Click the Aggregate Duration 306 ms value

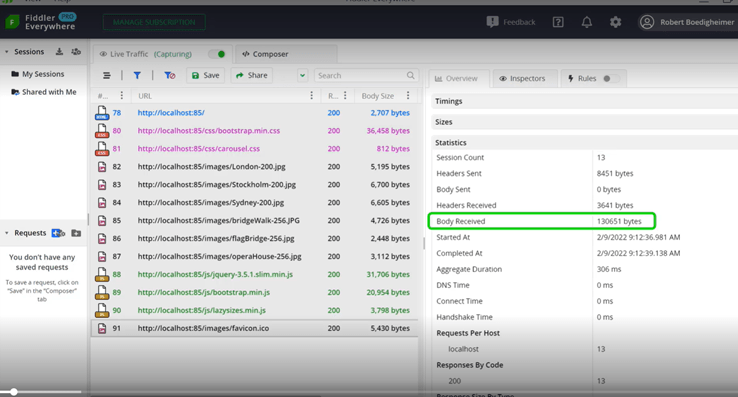click(x=609, y=269)
